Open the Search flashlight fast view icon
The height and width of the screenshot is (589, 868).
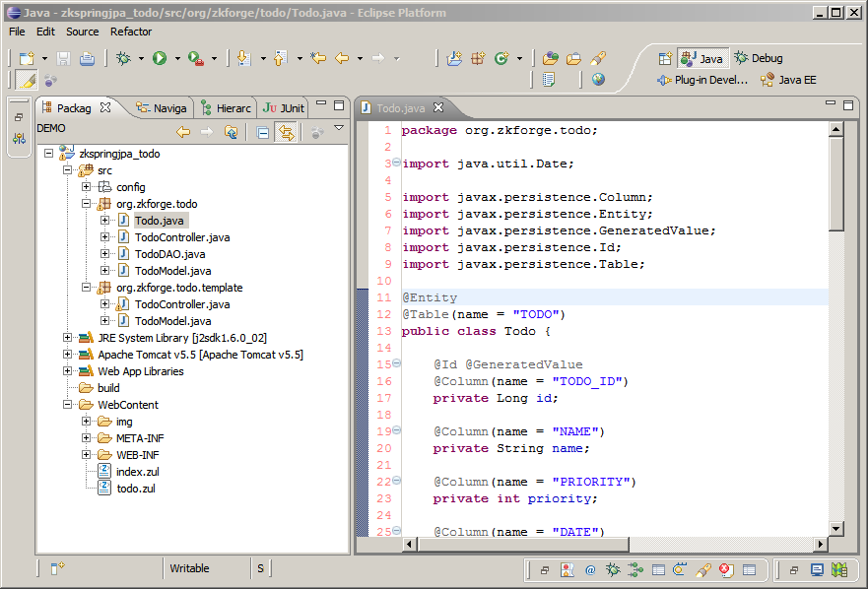(703, 569)
